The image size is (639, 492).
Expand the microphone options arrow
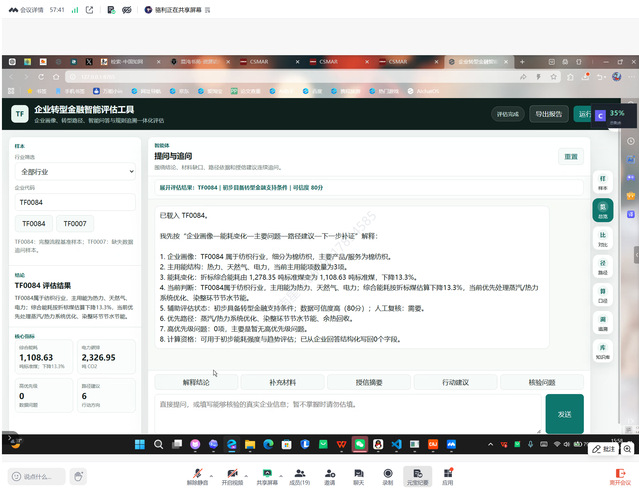[x=211, y=476]
